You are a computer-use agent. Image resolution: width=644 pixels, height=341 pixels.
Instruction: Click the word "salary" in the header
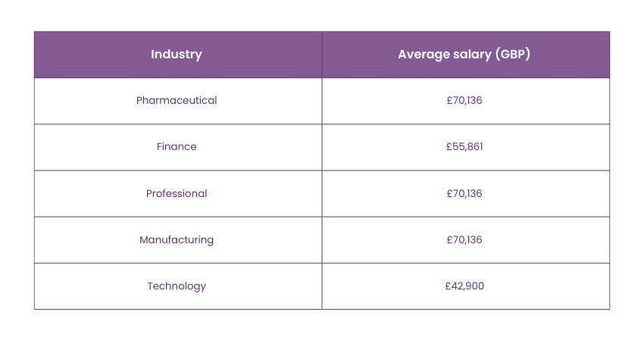[470, 55]
